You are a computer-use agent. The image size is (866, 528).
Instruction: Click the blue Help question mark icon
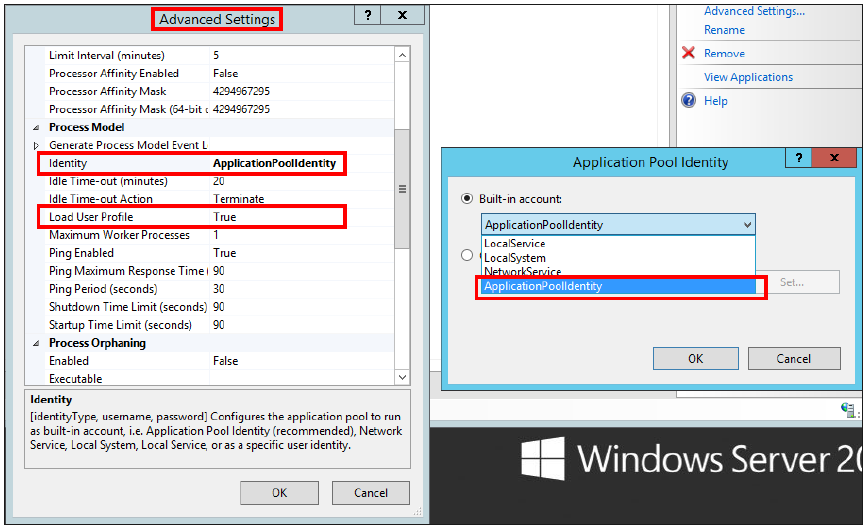pos(688,101)
